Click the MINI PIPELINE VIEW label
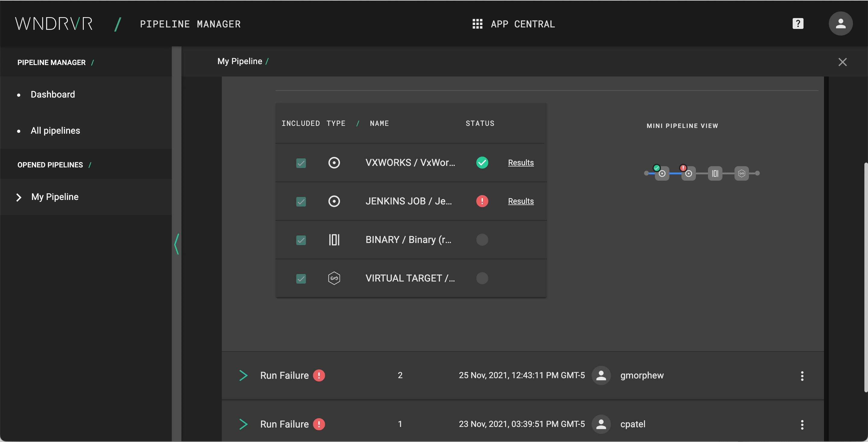This screenshot has width=868, height=442. [x=682, y=126]
